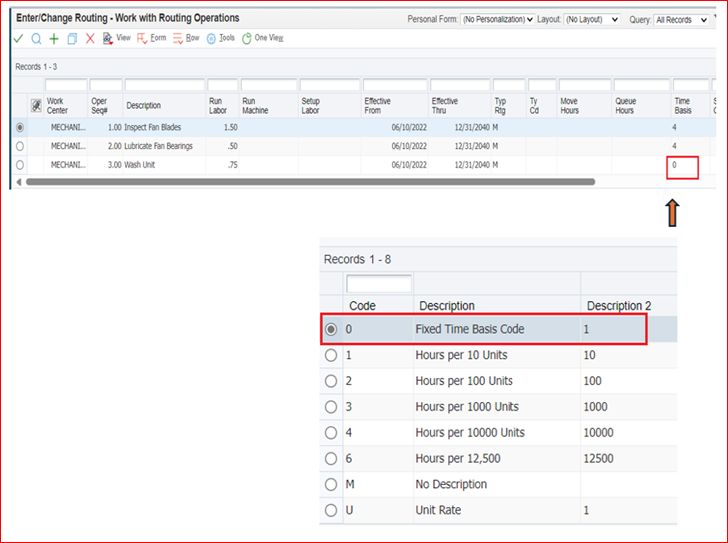The width and height of the screenshot is (728, 543).
Task: Open the Query All Records dropdown
Action: (x=681, y=20)
